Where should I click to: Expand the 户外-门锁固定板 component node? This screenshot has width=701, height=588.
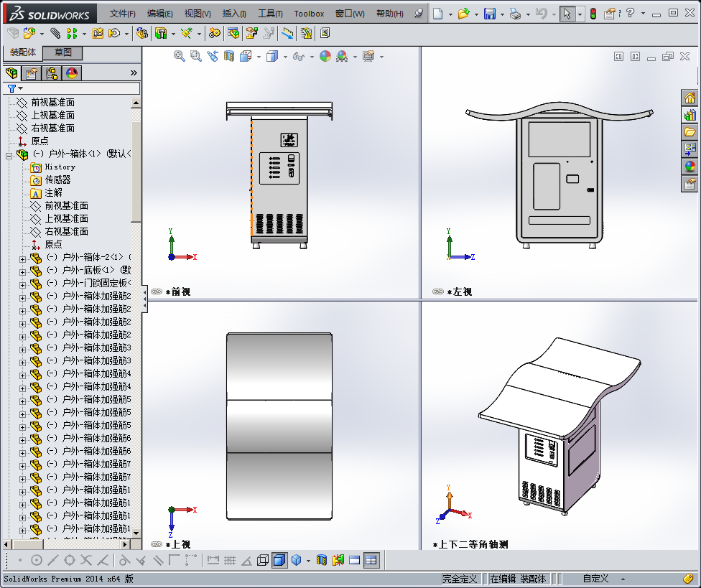point(22,285)
